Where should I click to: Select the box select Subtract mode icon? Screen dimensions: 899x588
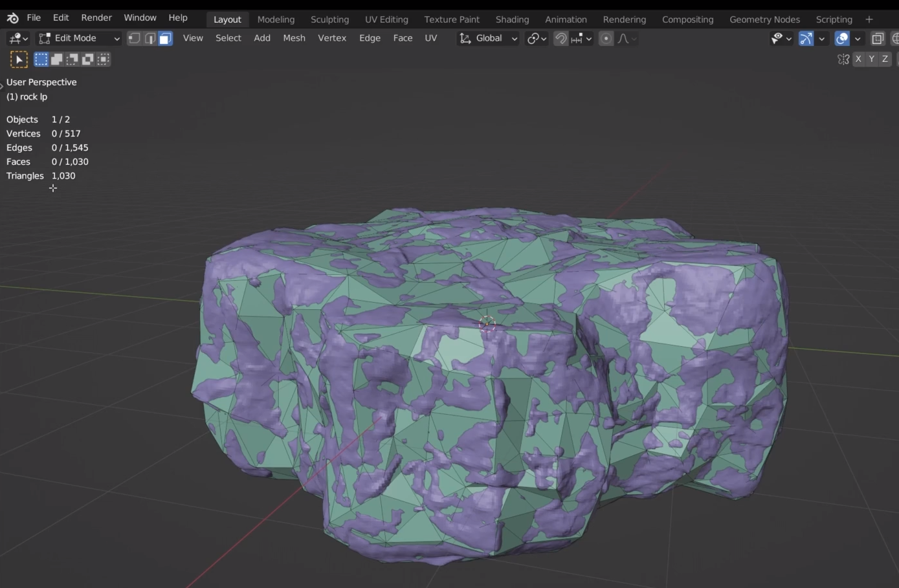tap(71, 59)
